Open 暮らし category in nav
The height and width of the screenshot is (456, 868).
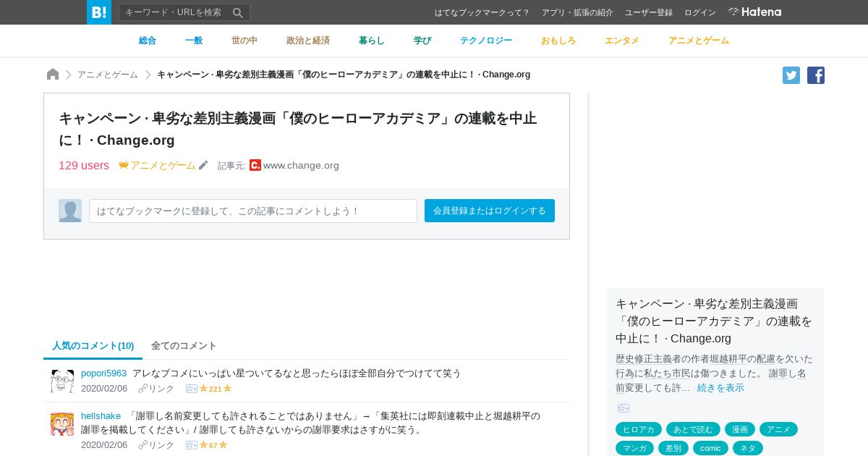tap(372, 41)
